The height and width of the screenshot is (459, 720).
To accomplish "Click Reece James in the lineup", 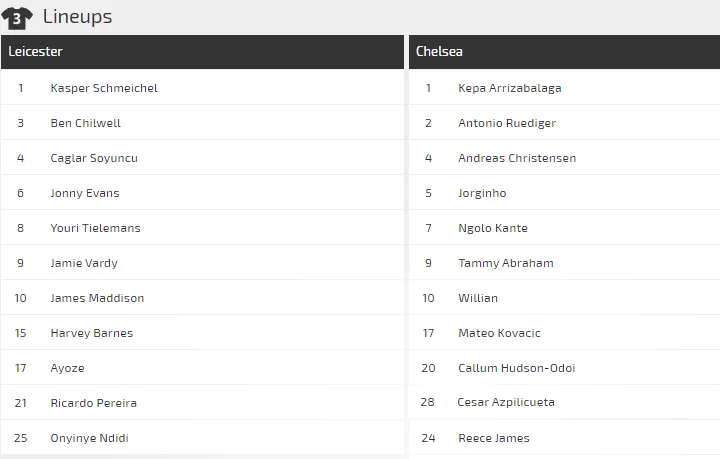I will (x=493, y=438).
